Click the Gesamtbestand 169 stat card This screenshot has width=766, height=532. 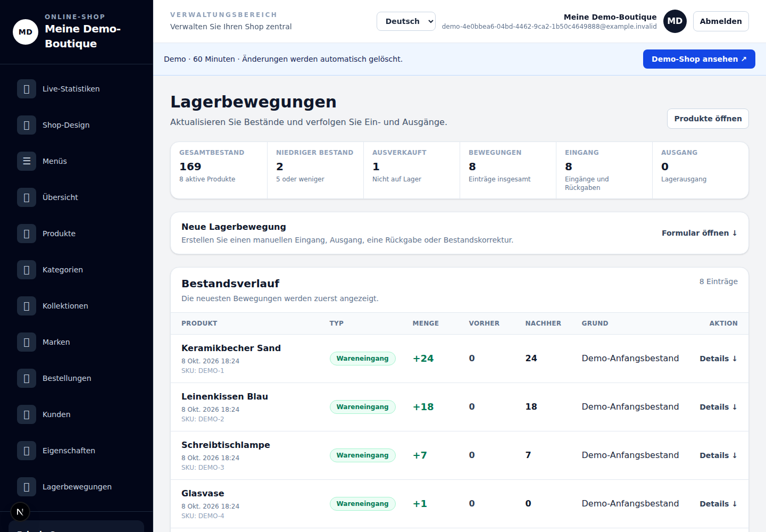(219, 170)
